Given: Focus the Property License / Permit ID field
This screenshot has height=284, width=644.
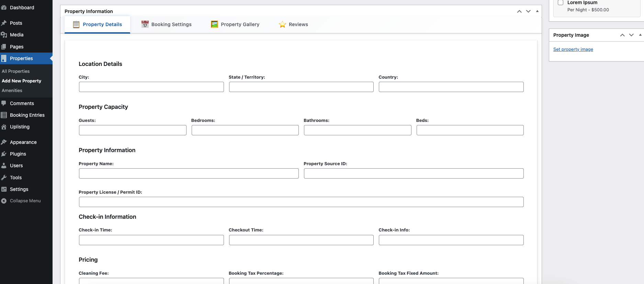Looking at the screenshot, I should (301, 202).
